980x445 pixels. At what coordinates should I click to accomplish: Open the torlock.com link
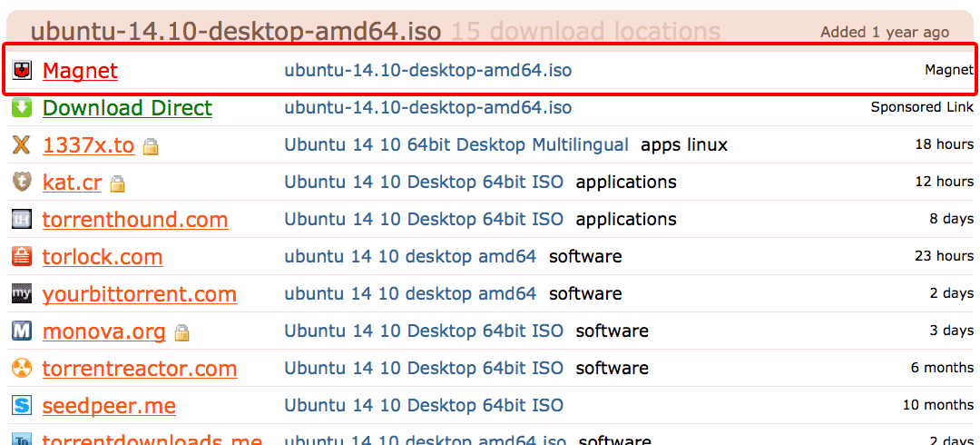pyautogui.click(x=103, y=257)
